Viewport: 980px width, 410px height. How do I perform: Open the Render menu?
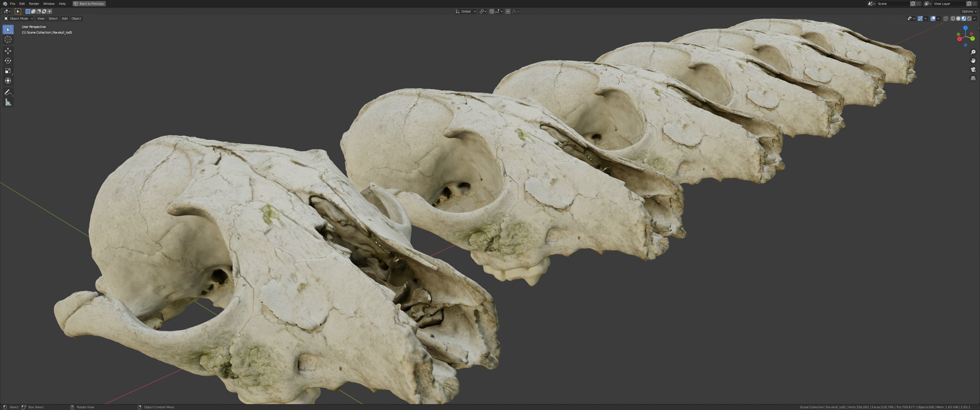[34, 3]
